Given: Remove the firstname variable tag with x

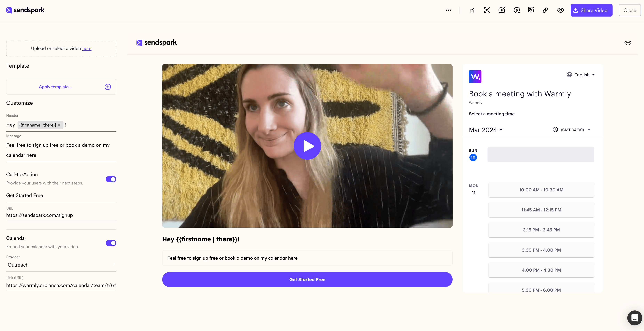Looking at the screenshot, I should coord(59,125).
